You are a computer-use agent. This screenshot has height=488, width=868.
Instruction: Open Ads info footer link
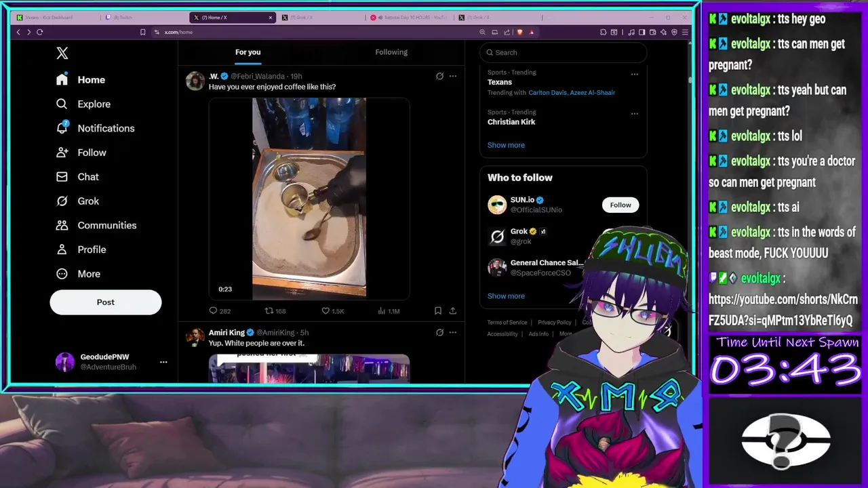pyautogui.click(x=538, y=334)
